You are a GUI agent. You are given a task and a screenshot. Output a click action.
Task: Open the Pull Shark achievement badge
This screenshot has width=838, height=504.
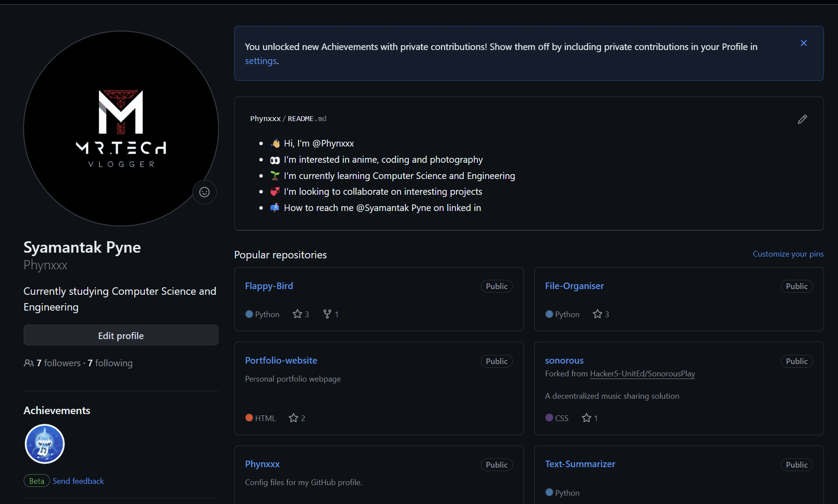click(x=44, y=443)
